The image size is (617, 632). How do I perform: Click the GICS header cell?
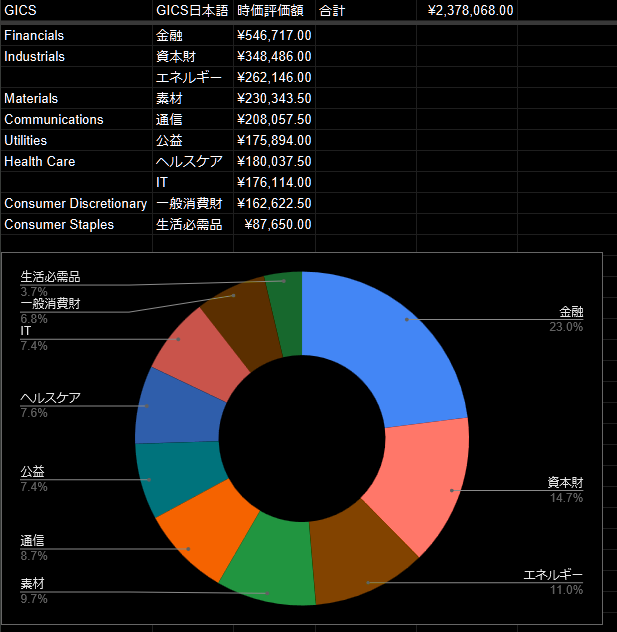[x=75, y=10]
